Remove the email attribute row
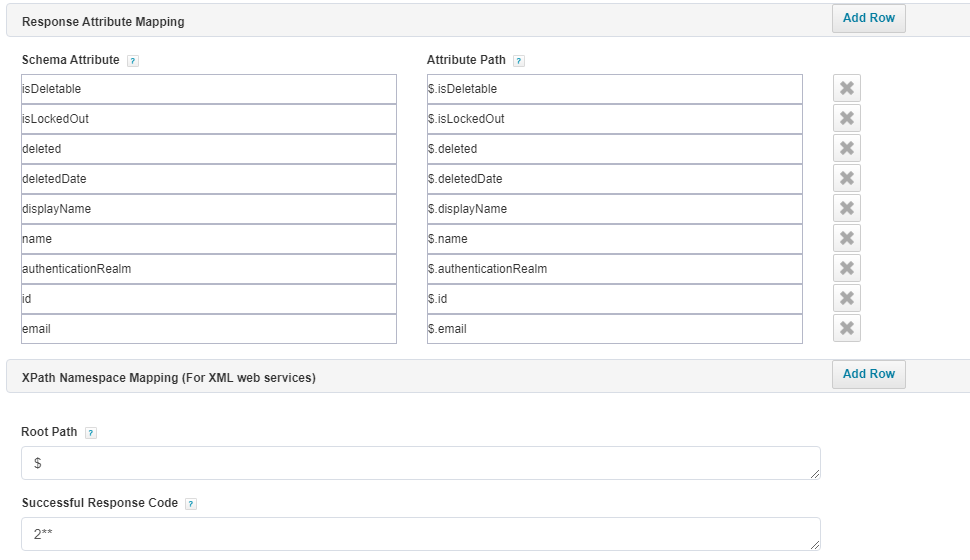 click(846, 329)
